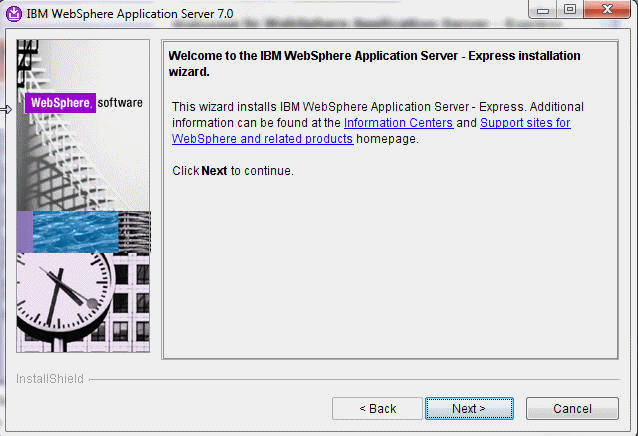The height and width of the screenshot is (436, 638).
Task: Click the InstallShield label
Action: click(x=50, y=379)
